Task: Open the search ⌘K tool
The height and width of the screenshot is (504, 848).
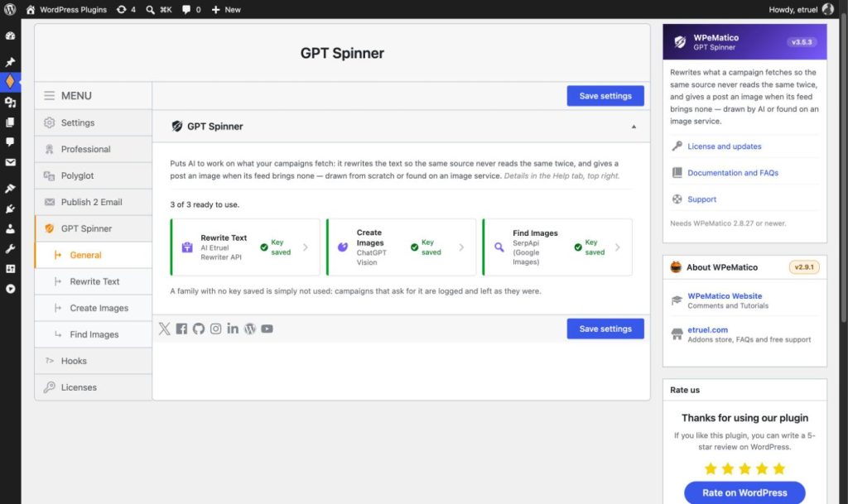Action: (x=159, y=9)
